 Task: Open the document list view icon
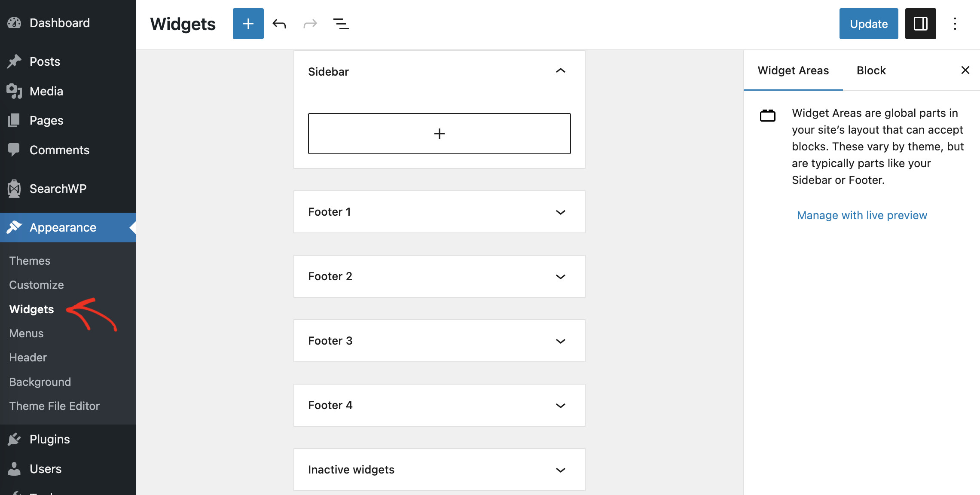click(341, 24)
